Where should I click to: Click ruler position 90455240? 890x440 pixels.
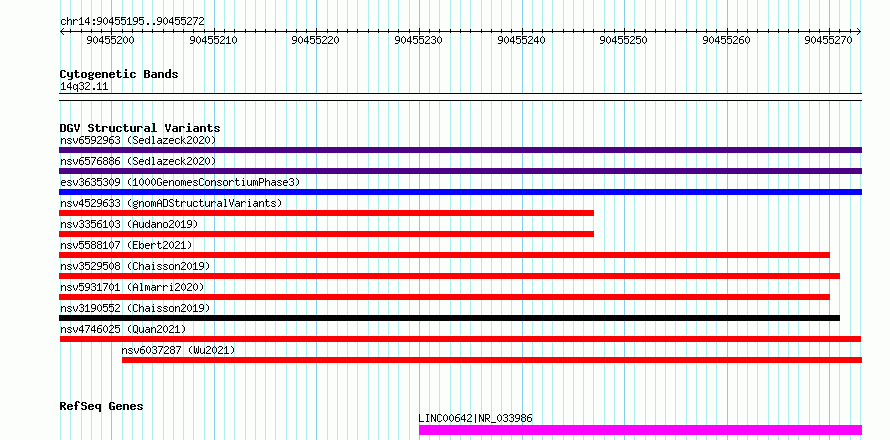(522, 40)
